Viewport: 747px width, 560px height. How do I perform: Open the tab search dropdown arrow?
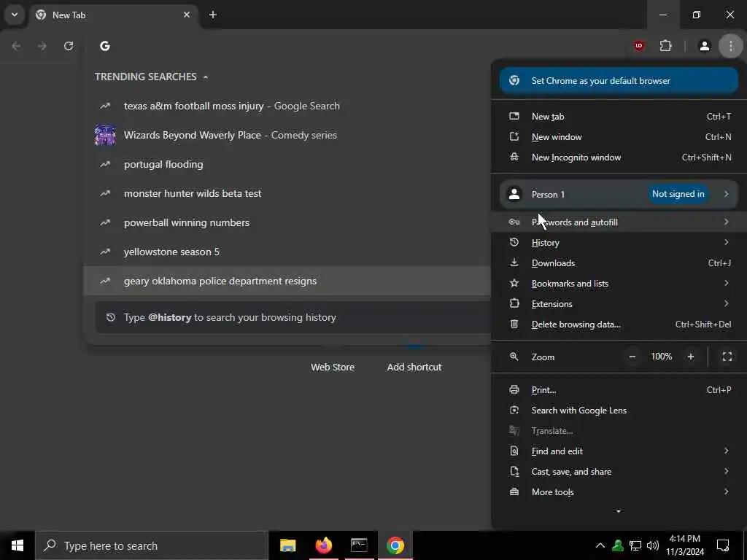15,15
